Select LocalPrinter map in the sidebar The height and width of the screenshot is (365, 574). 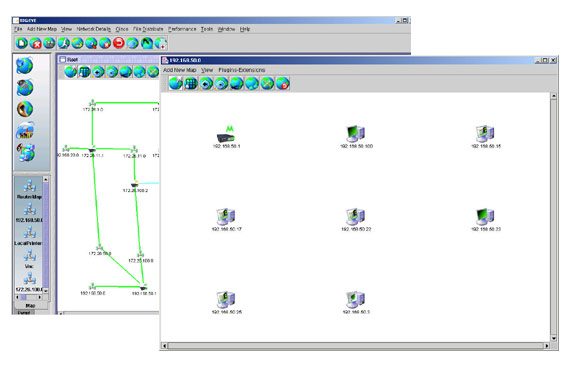tap(29, 236)
